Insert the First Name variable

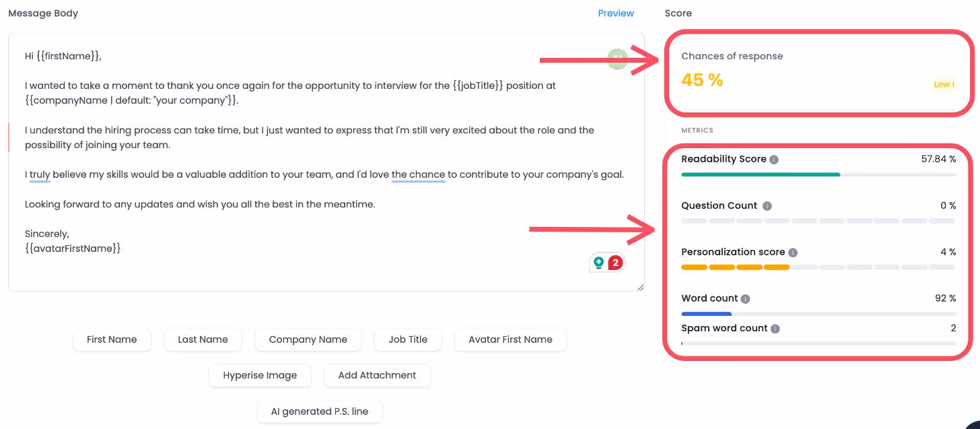(112, 339)
